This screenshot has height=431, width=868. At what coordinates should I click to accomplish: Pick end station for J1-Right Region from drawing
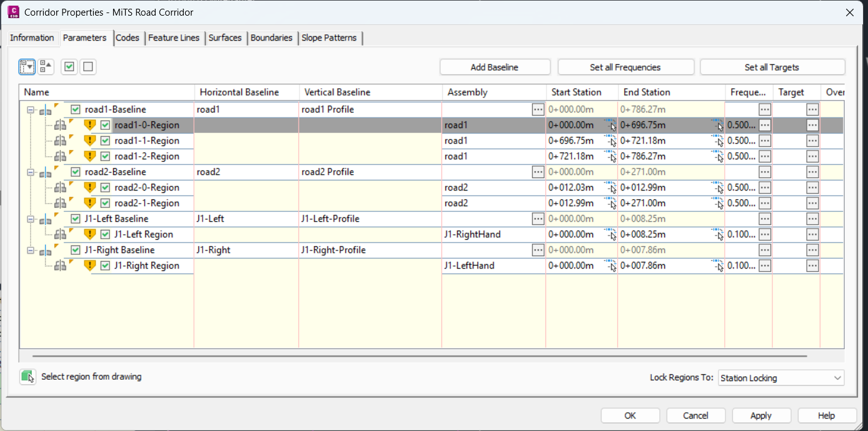coord(717,265)
